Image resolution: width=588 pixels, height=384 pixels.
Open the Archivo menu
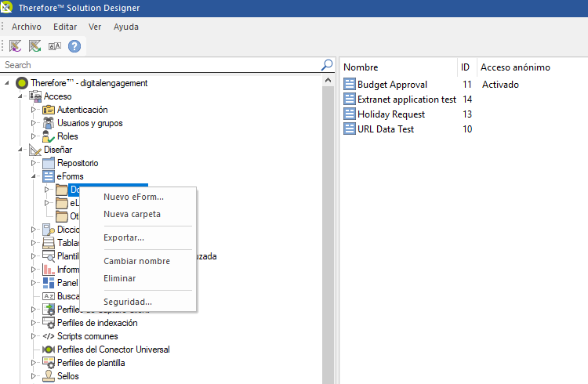pos(27,27)
